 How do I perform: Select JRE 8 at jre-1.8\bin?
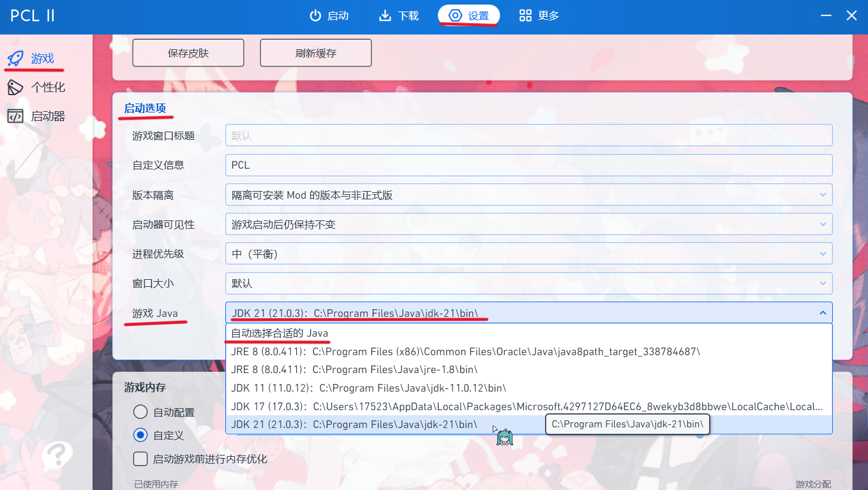tap(529, 369)
